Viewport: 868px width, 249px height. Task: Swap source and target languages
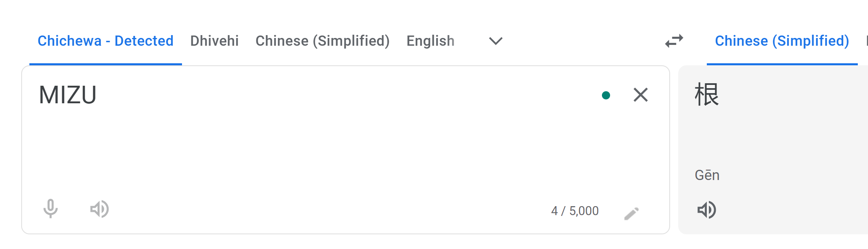[x=674, y=41]
